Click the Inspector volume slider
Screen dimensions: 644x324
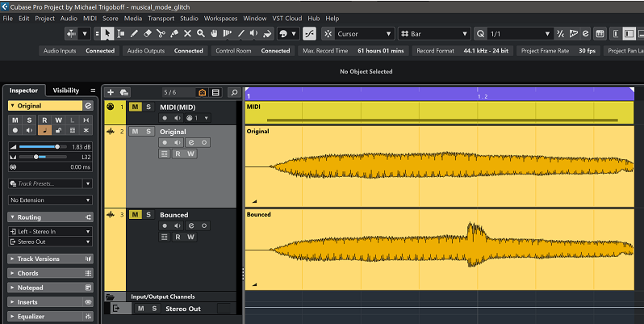click(x=39, y=146)
